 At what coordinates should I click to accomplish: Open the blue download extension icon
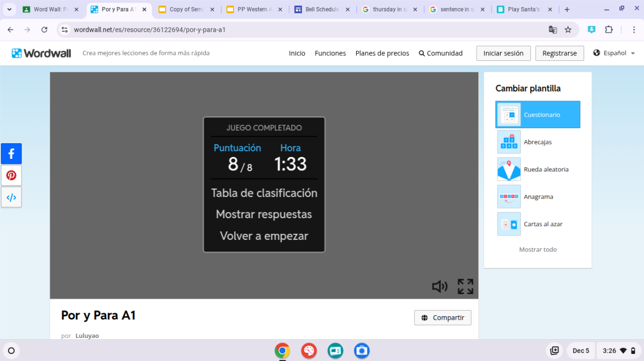(x=592, y=30)
